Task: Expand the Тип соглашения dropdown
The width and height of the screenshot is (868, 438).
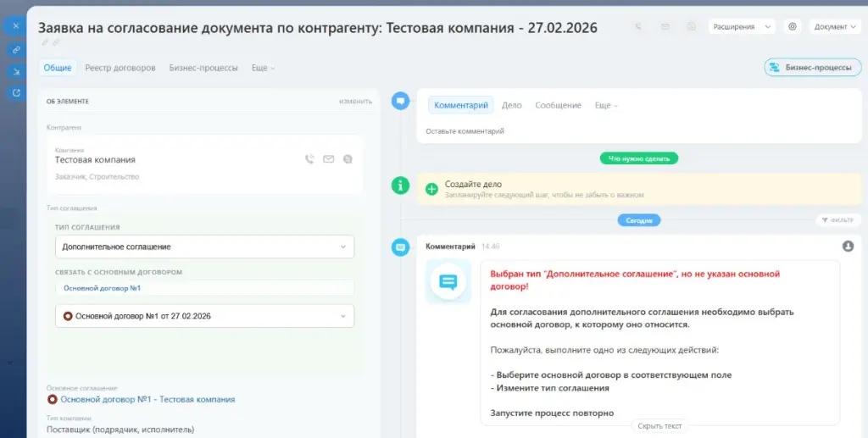Action: [204, 247]
